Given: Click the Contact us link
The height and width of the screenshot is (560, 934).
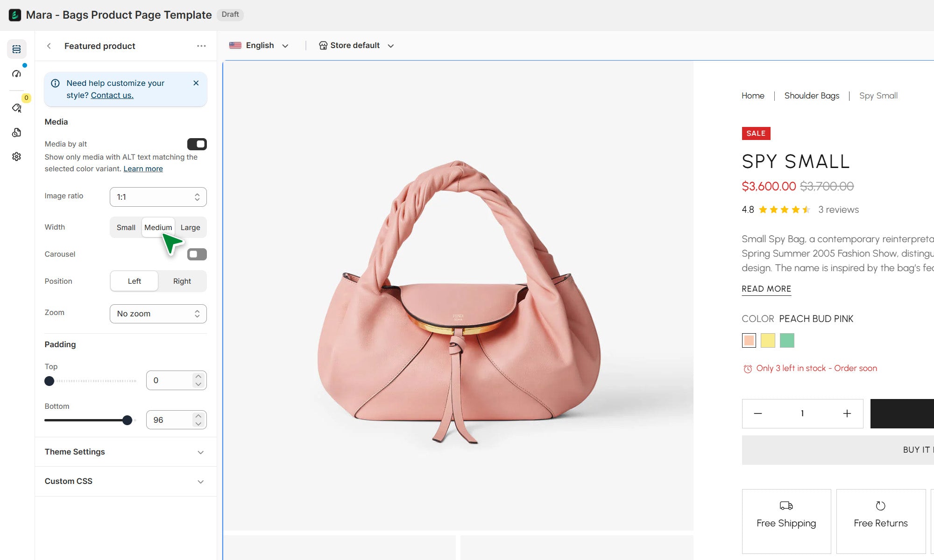Looking at the screenshot, I should (x=112, y=95).
